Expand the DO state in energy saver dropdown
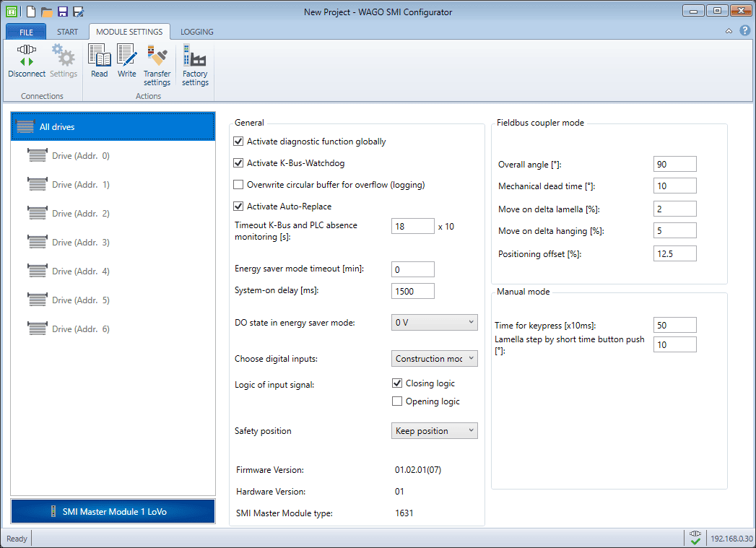Image resolution: width=756 pixels, height=548 pixels. click(434, 323)
